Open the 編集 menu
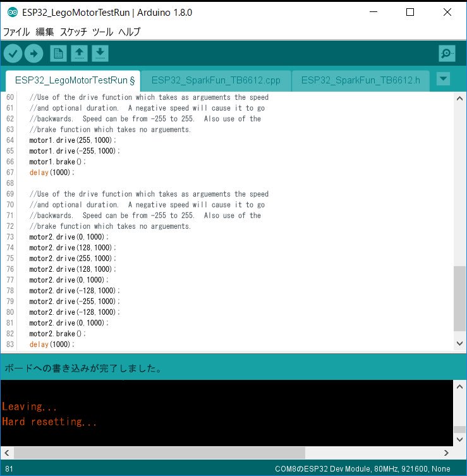The width and height of the screenshot is (467, 476). coord(45,32)
